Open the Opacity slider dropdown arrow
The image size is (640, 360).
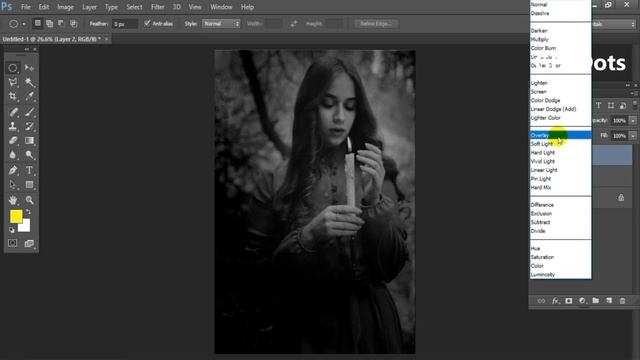633,120
